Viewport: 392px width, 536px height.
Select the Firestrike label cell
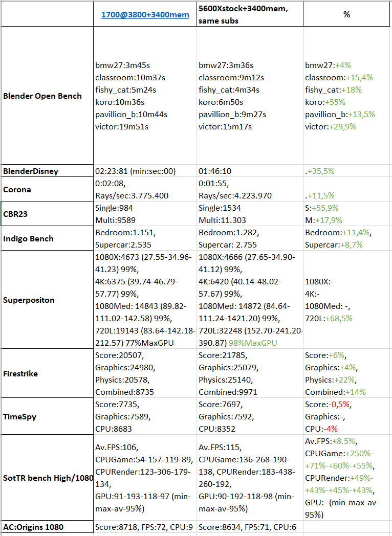coord(47,373)
